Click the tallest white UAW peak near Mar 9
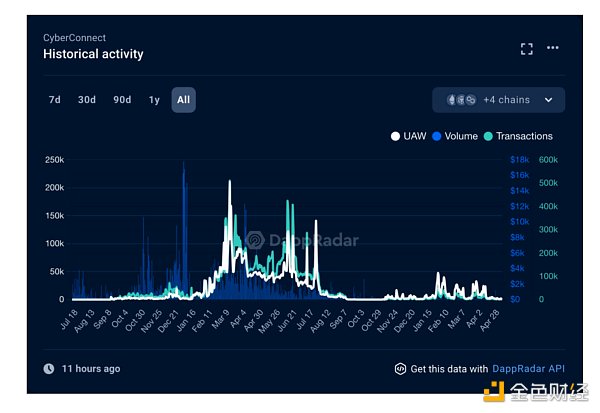 pos(230,184)
